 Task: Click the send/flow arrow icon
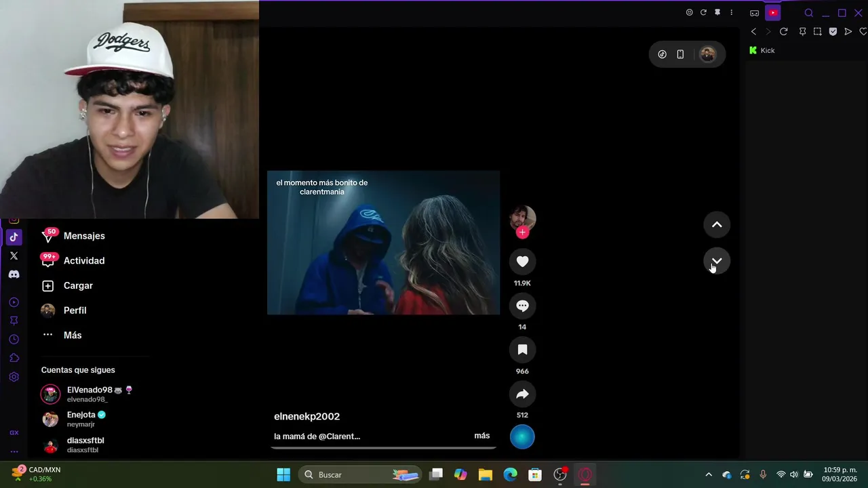tap(848, 31)
